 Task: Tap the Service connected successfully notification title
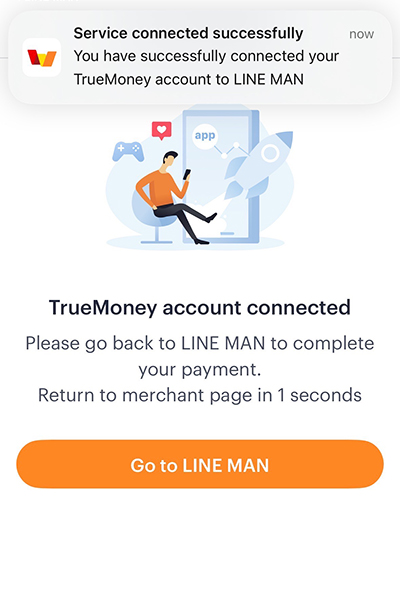[188, 33]
